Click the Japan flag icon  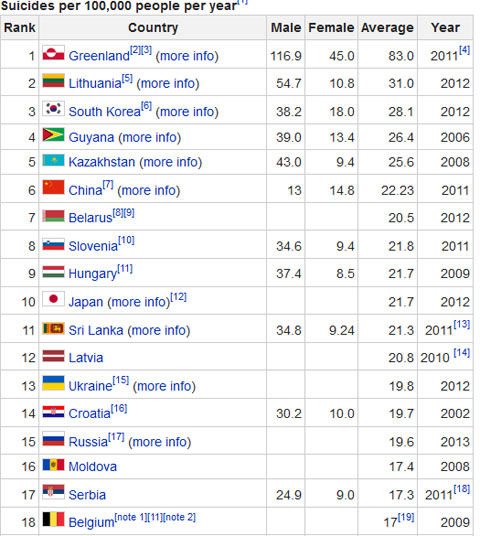pyautogui.click(x=53, y=299)
